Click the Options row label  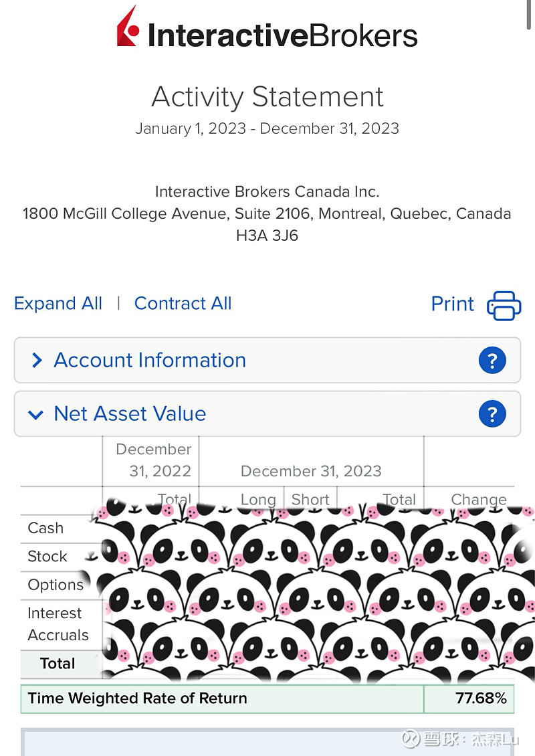pyautogui.click(x=56, y=585)
